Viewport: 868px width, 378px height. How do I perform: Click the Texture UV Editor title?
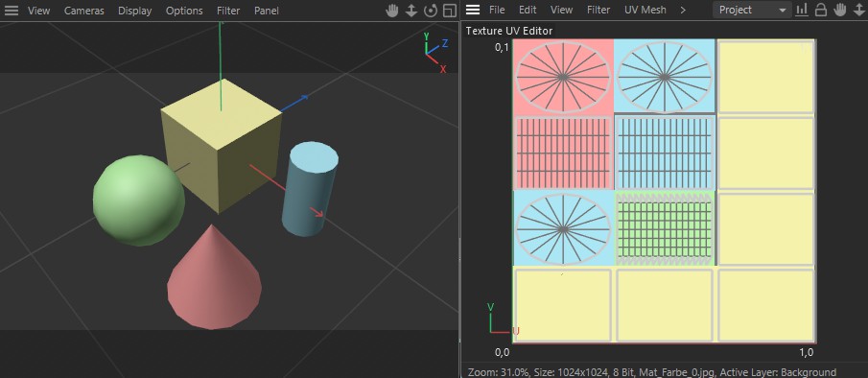pyautogui.click(x=508, y=31)
